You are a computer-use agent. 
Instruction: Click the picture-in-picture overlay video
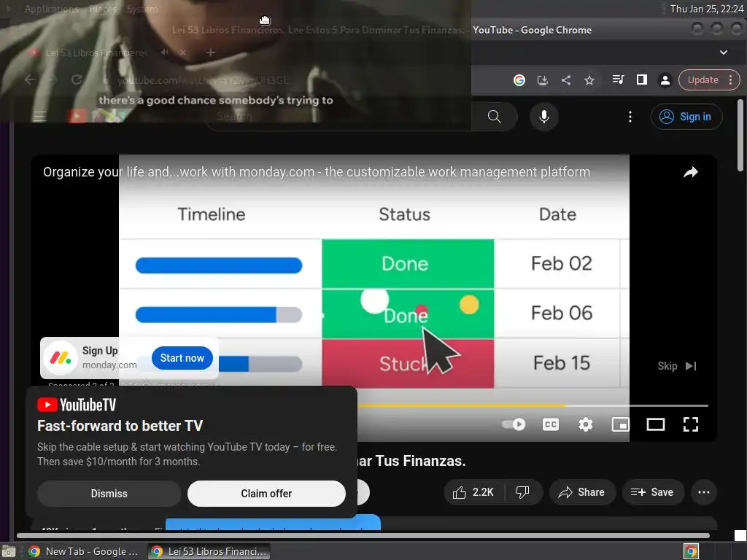pyautogui.click(x=236, y=61)
